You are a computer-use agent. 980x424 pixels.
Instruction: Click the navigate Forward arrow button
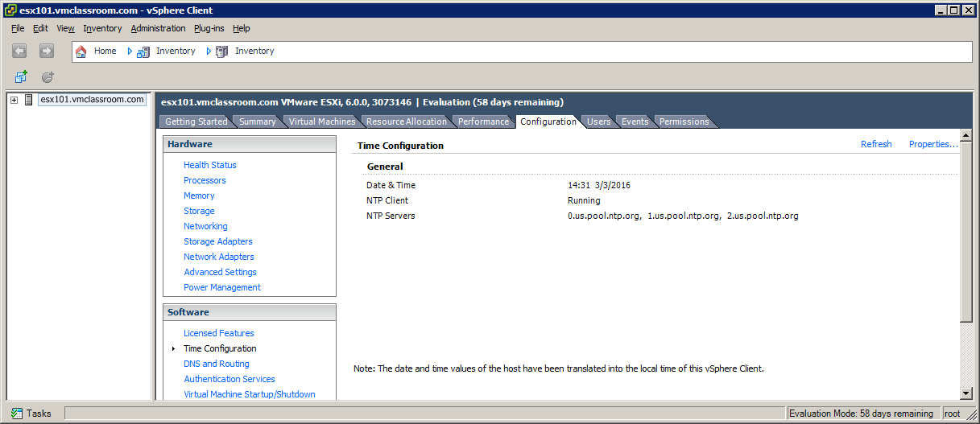tap(47, 51)
